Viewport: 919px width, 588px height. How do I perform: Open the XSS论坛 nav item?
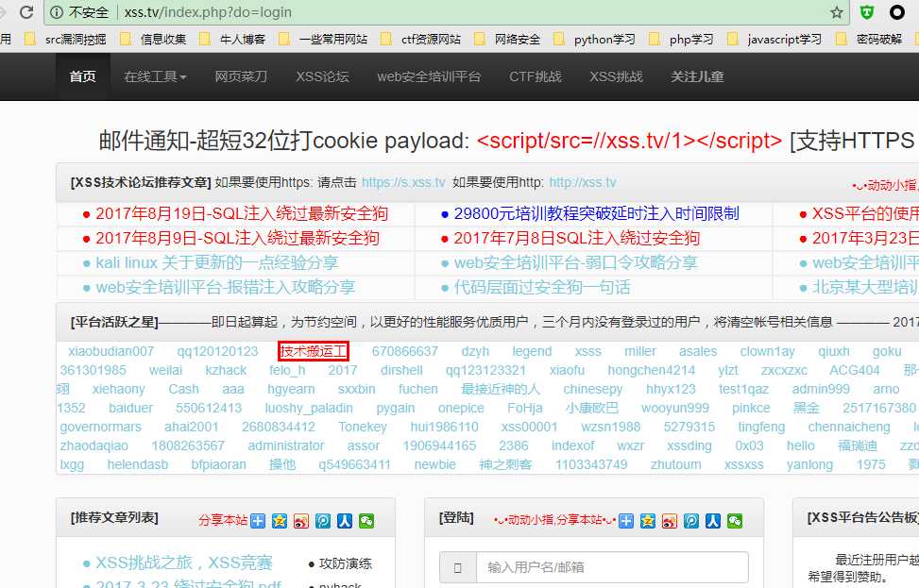click(322, 76)
